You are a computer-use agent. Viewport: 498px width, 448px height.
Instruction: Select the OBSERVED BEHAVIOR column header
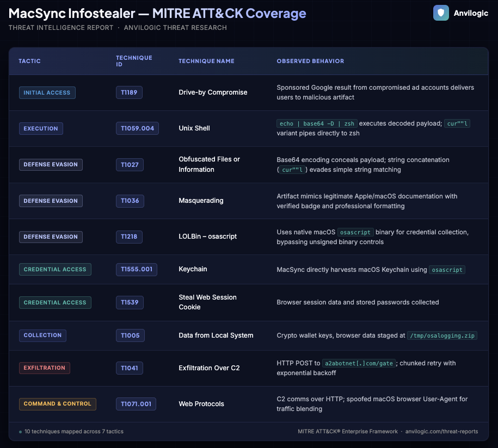tap(310, 61)
